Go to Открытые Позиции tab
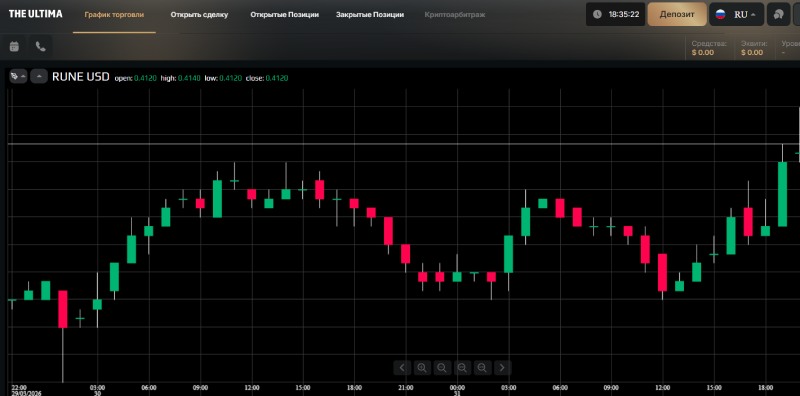The image size is (800, 396). (x=285, y=15)
